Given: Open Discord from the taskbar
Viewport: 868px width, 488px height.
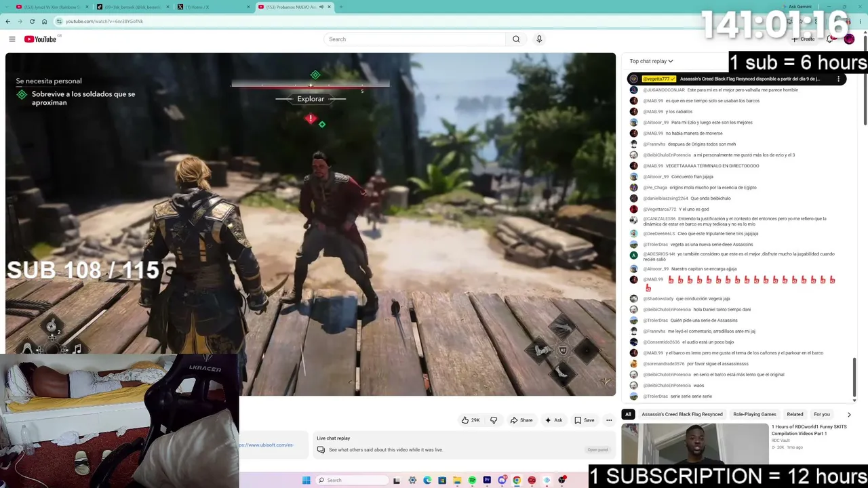Looking at the screenshot, I should coord(502,481).
